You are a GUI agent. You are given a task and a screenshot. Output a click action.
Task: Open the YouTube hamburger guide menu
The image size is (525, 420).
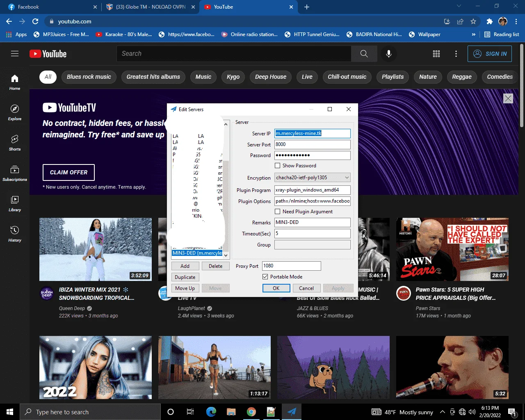click(x=15, y=54)
